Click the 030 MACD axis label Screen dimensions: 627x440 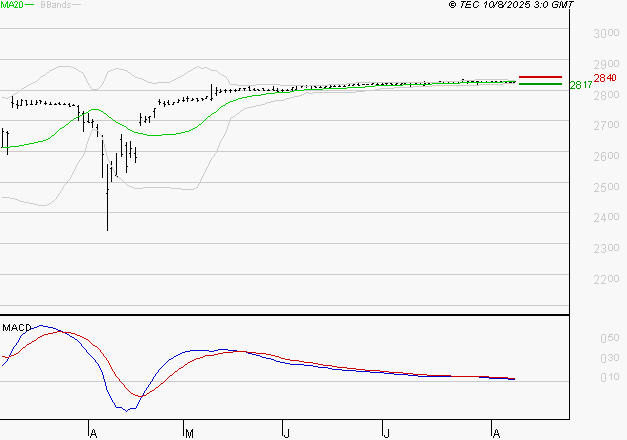coord(610,358)
